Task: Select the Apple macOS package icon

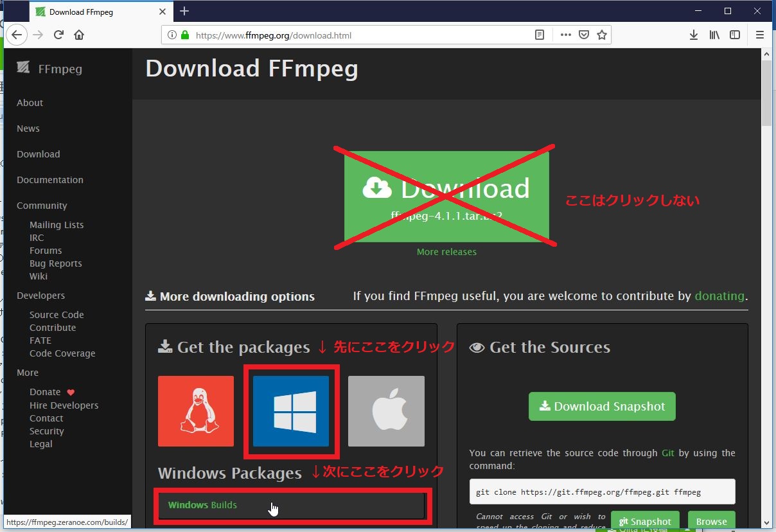Action: 386,411
